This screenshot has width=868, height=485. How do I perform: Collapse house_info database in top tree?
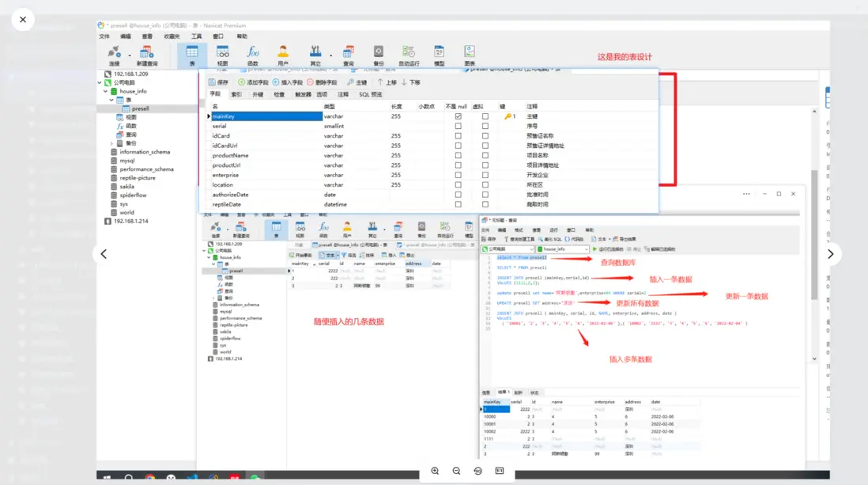click(x=106, y=92)
